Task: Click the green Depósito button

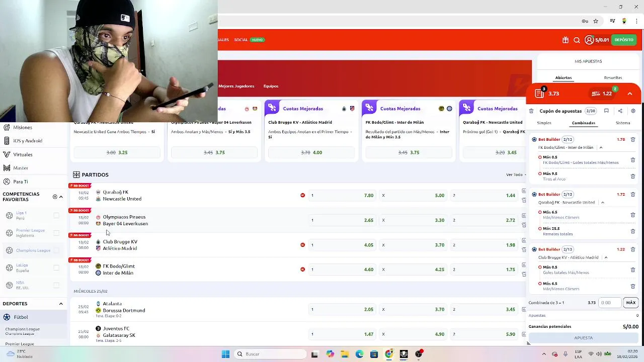Action: [624, 40]
